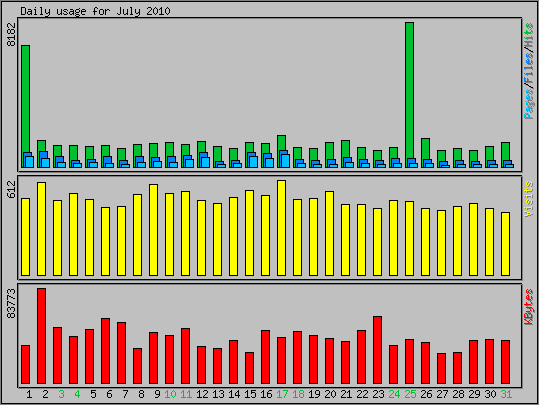Viewport: 539px width, 405px height.
Task: Click green weekend day label 24
Action: (394, 394)
